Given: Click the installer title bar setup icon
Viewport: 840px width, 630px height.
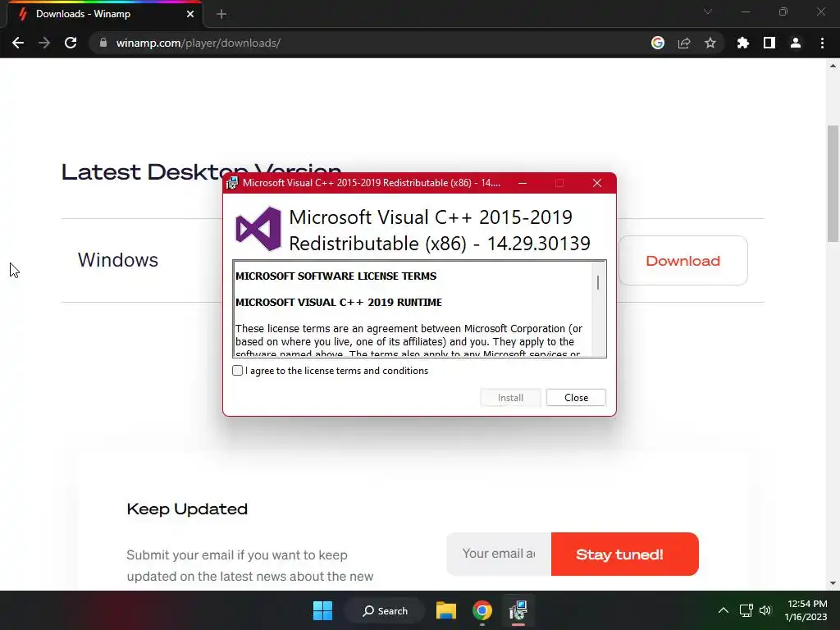Looking at the screenshot, I should click(x=231, y=183).
